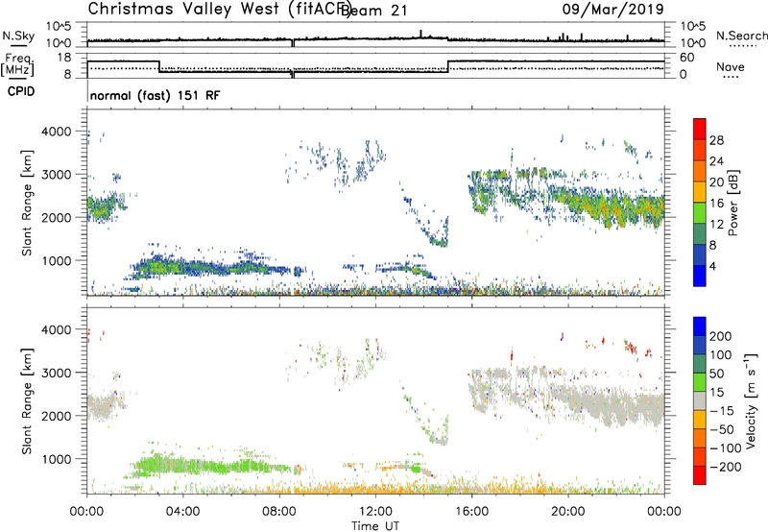
Task: Click the 'CPID' label
Action: pyautogui.click(x=21, y=91)
